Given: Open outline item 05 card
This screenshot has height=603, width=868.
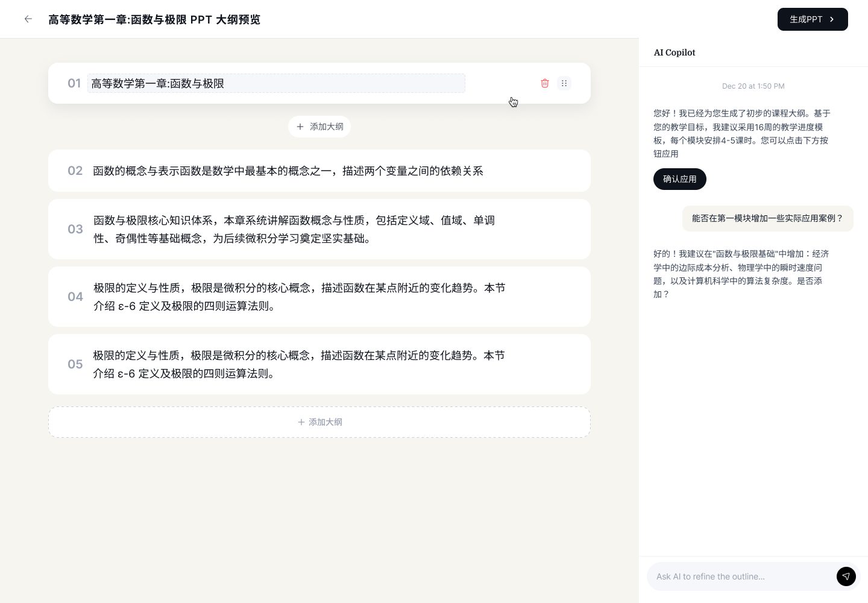Looking at the screenshot, I should [299, 364].
